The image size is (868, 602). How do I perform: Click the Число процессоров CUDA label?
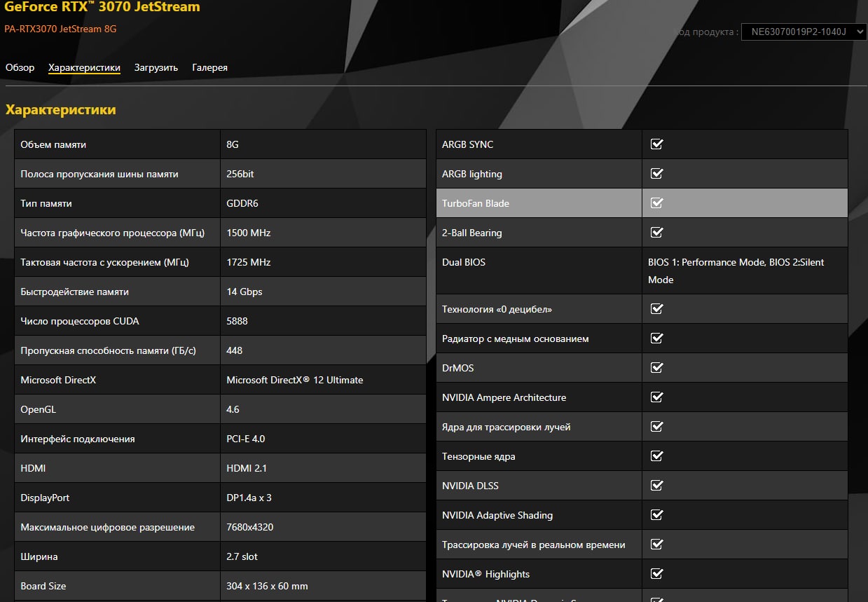80,321
